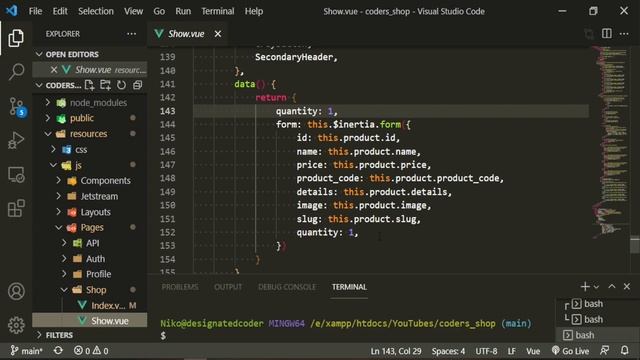Open the Search view in activity bar
Viewport: 640px width, 360px height.
tap(16, 72)
